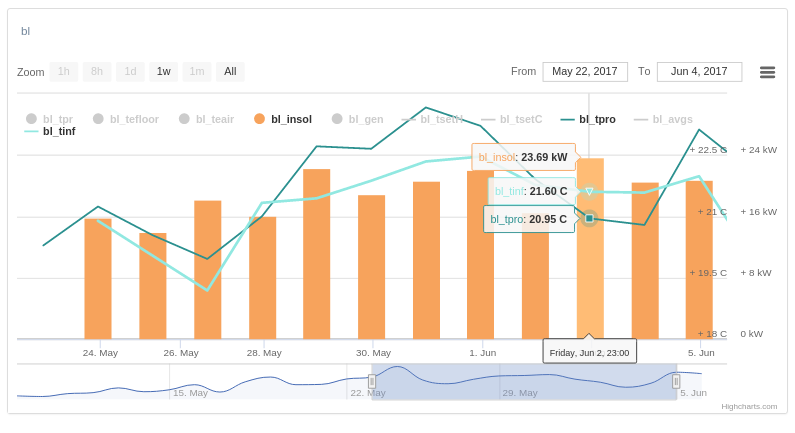Click the orange bl_insol legend marker
The image size is (795, 433).
259,119
